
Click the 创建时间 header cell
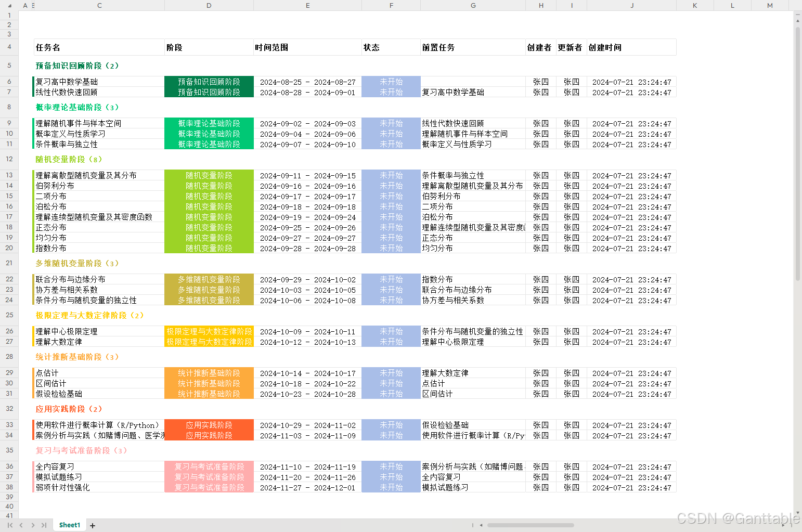[632, 47]
